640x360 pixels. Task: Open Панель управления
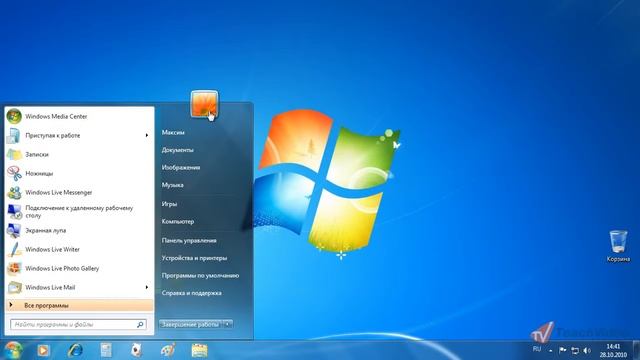(189, 240)
